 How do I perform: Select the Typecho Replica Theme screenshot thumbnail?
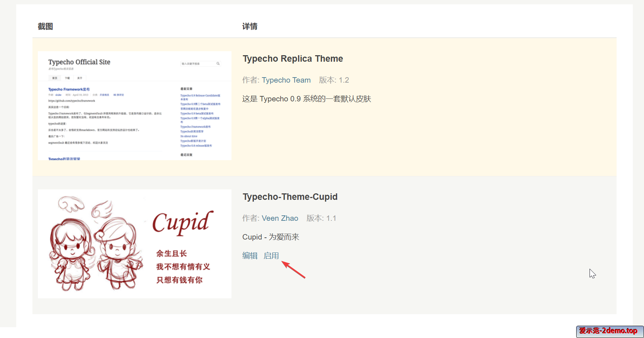click(134, 106)
